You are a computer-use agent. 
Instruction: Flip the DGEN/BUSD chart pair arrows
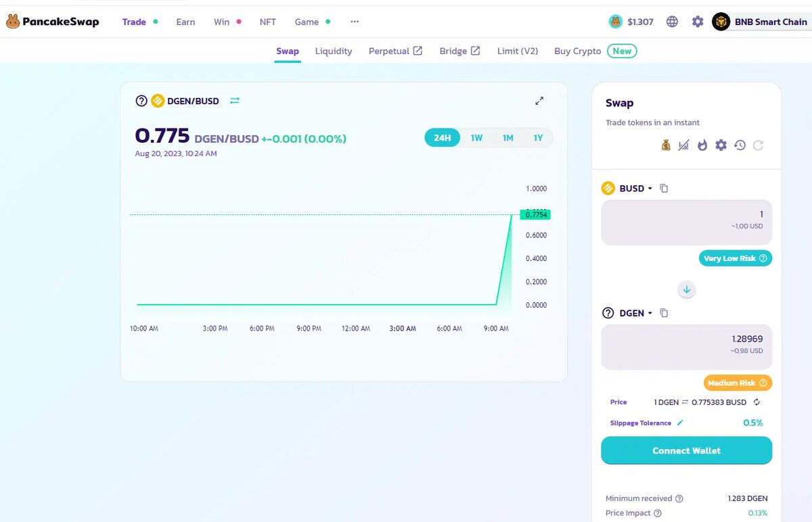[x=235, y=101]
